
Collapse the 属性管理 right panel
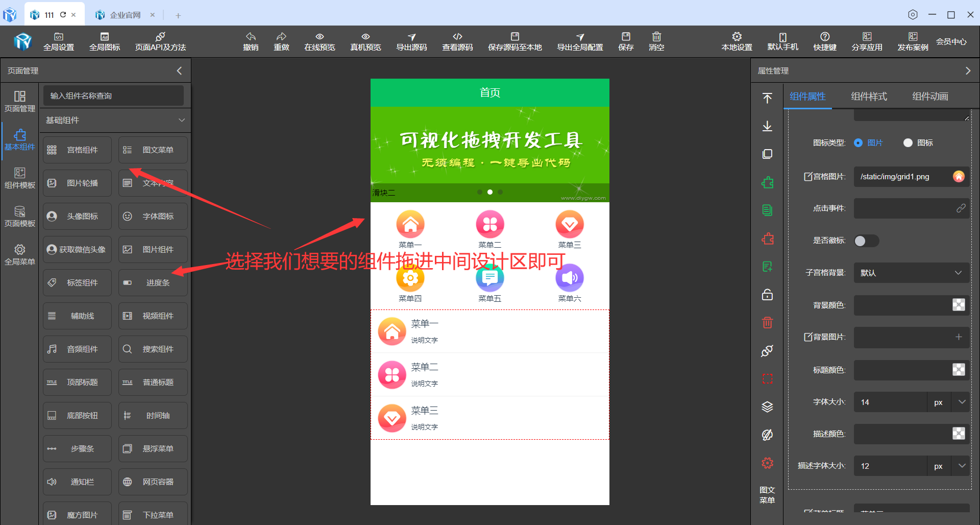click(x=968, y=70)
